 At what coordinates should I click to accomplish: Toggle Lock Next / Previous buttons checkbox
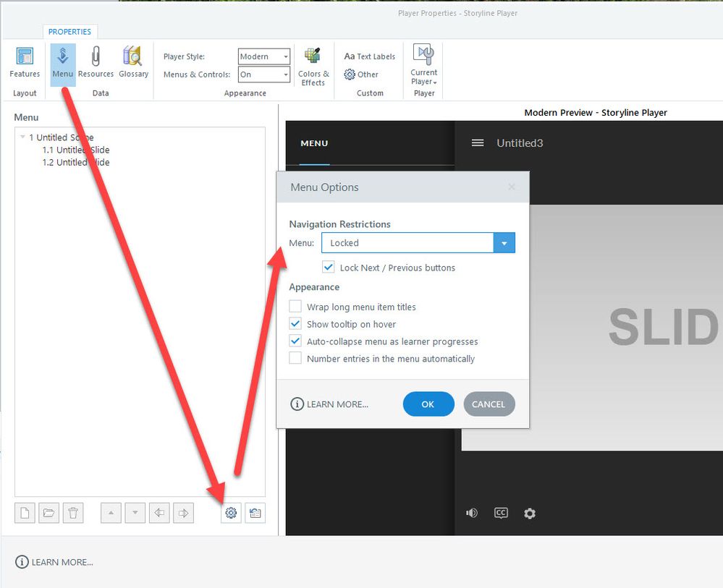click(x=329, y=268)
